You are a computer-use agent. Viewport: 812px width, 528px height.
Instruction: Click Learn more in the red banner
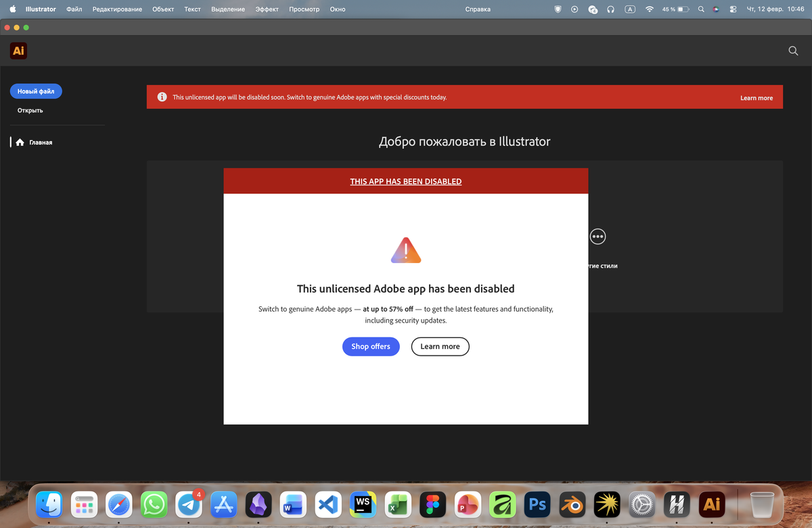tap(757, 98)
